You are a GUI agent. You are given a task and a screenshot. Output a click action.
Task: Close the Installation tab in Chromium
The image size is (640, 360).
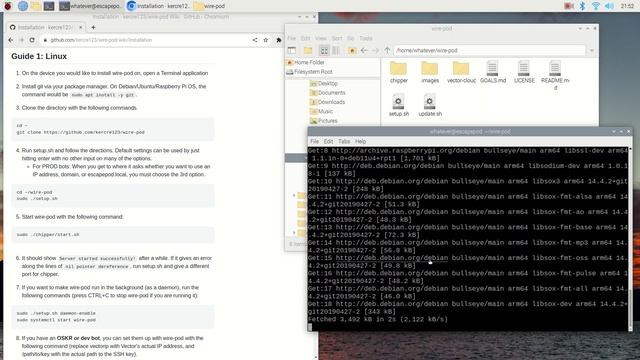click(x=80, y=27)
